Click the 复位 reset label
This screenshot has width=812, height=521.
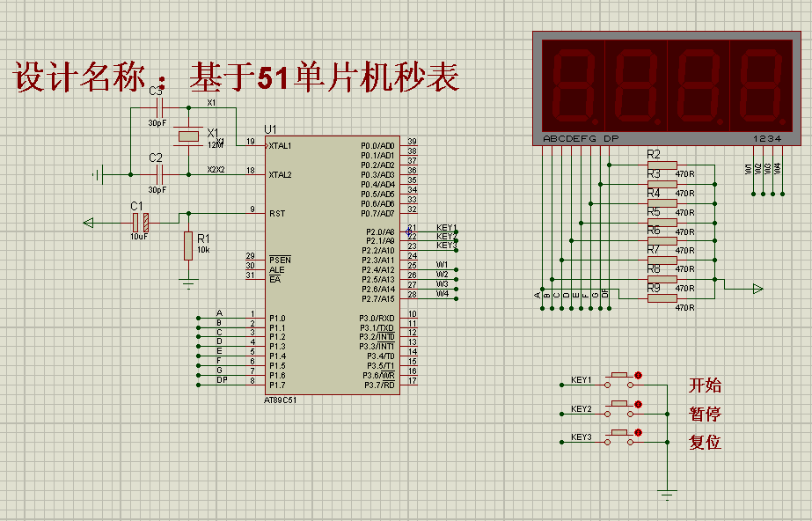pyautogui.click(x=704, y=441)
